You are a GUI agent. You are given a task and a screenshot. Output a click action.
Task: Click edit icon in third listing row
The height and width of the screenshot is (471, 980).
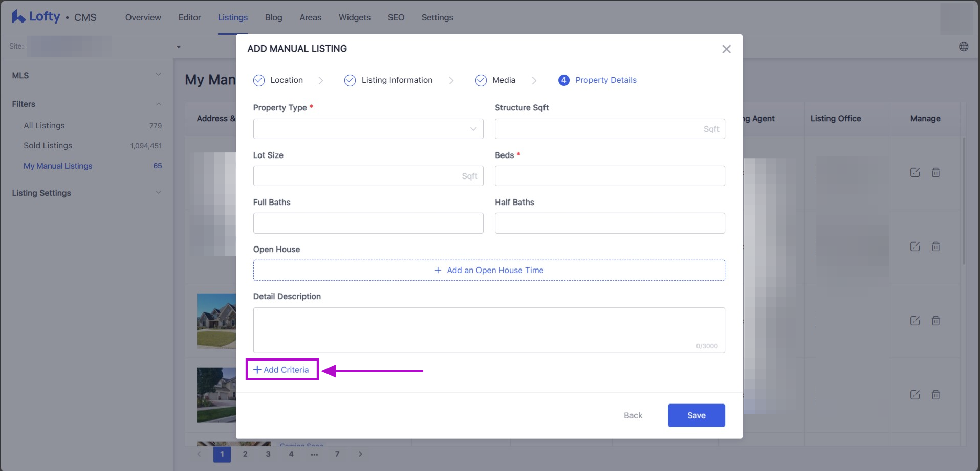pyautogui.click(x=915, y=321)
